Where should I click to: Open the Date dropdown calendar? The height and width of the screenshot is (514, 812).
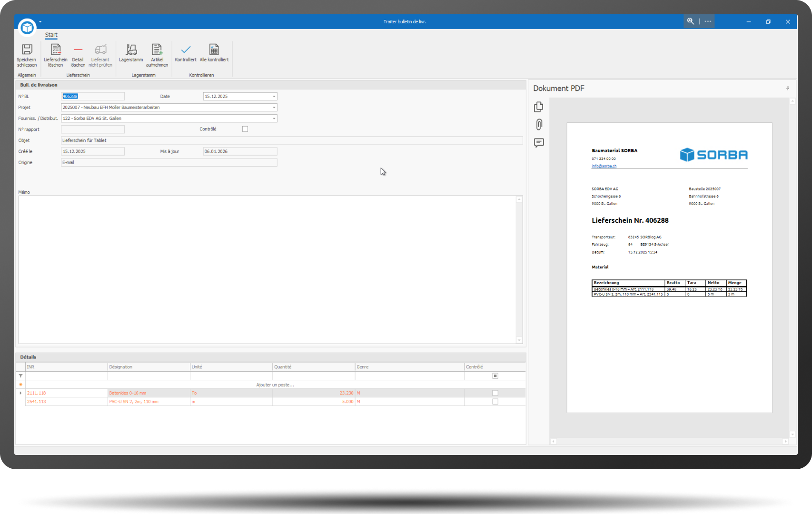tap(274, 97)
